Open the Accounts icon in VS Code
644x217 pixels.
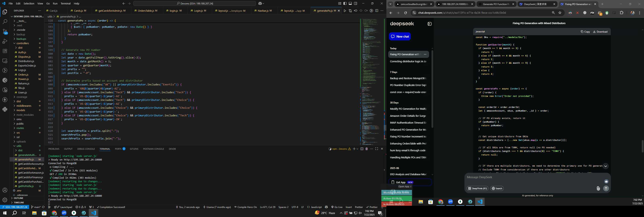(5, 190)
